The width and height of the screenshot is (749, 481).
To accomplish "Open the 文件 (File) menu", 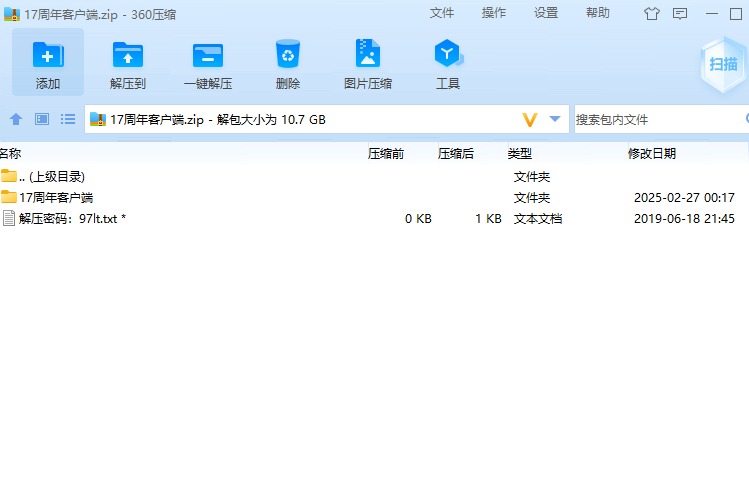I will 441,13.
